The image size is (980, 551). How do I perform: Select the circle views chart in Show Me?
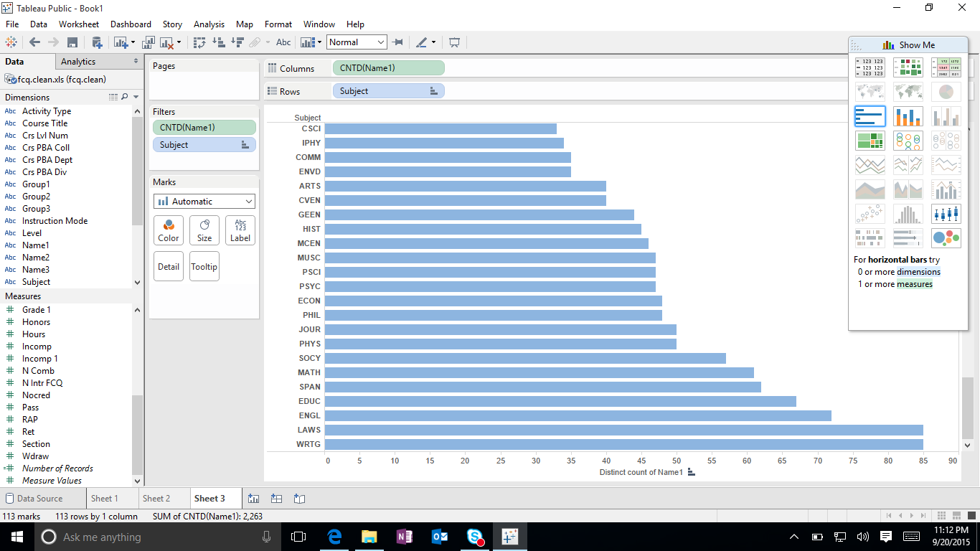tap(908, 141)
